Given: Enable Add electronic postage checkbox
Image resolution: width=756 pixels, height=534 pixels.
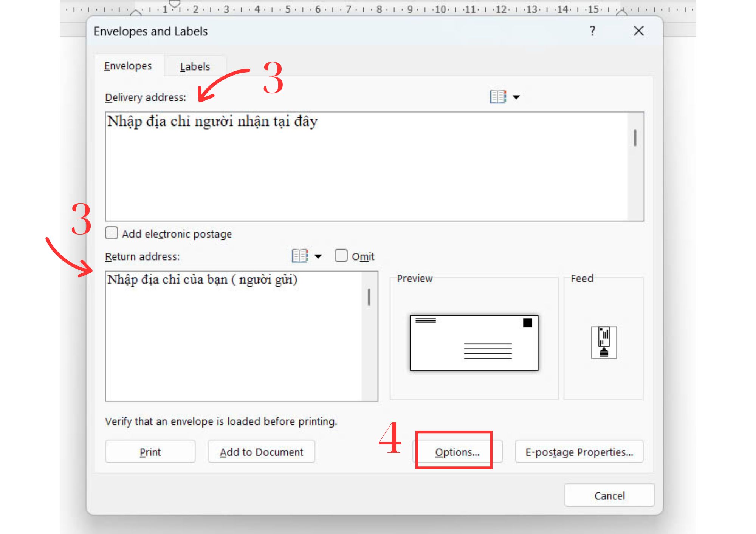Looking at the screenshot, I should [112, 233].
